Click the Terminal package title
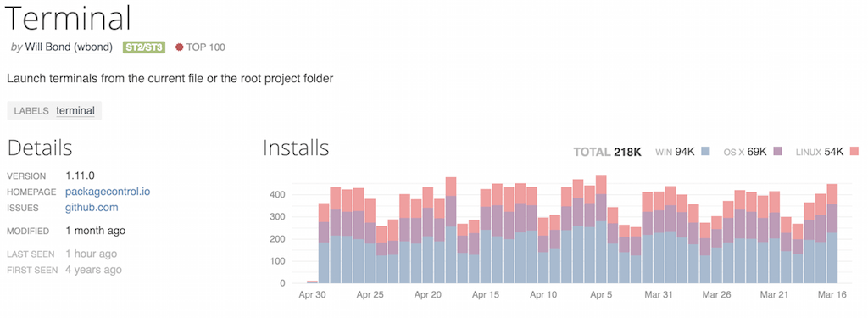868x318 pixels. (x=69, y=18)
